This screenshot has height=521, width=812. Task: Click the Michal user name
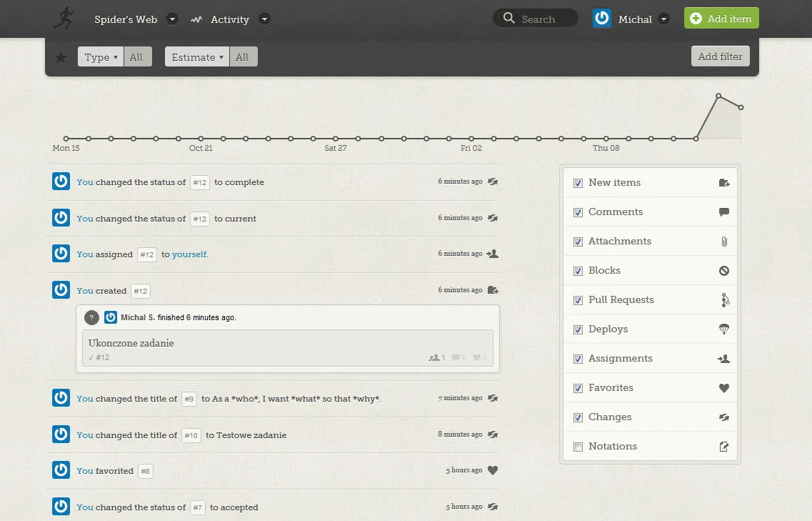pyautogui.click(x=635, y=19)
